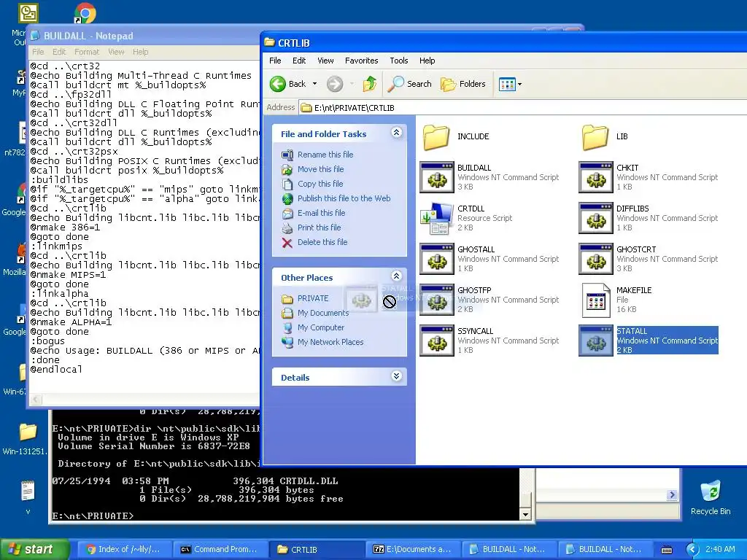The image size is (747, 560).
Task: Select the GHOSTALL command script file
Action: pos(489,259)
